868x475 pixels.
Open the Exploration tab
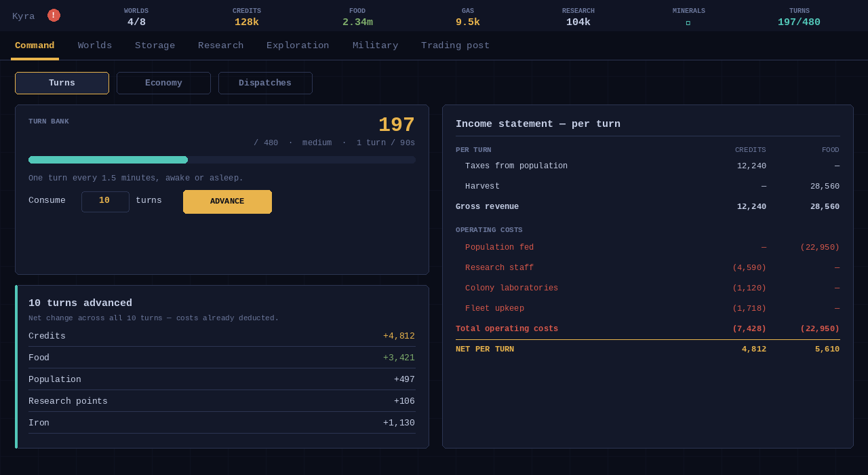pos(298,45)
